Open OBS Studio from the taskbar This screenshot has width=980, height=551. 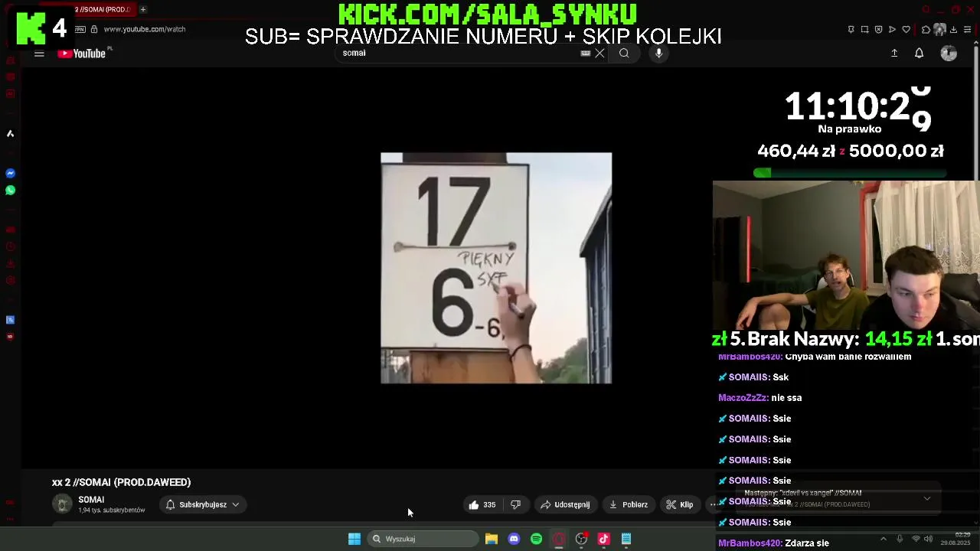pyautogui.click(x=581, y=539)
